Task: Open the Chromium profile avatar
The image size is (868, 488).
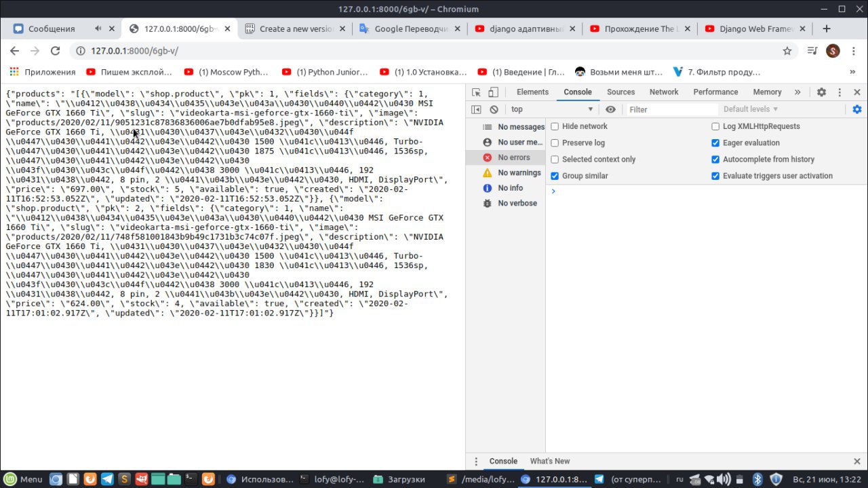Action: [833, 51]
